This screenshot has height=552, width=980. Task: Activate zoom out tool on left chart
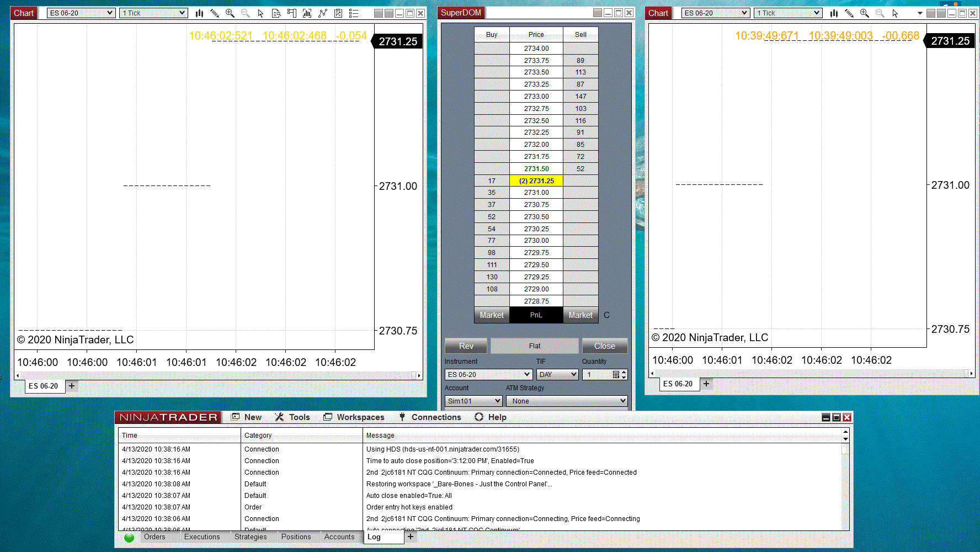(246, 13)
